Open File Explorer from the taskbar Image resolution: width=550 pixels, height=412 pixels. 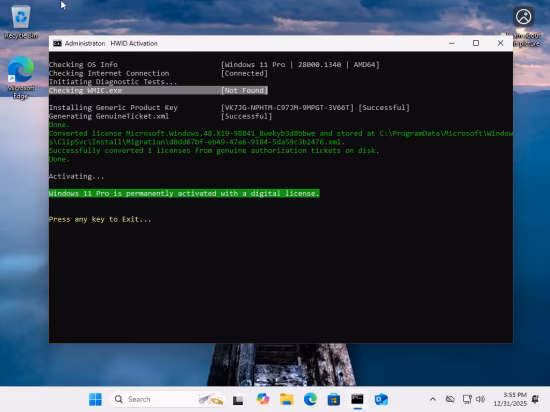pos(287,399)
